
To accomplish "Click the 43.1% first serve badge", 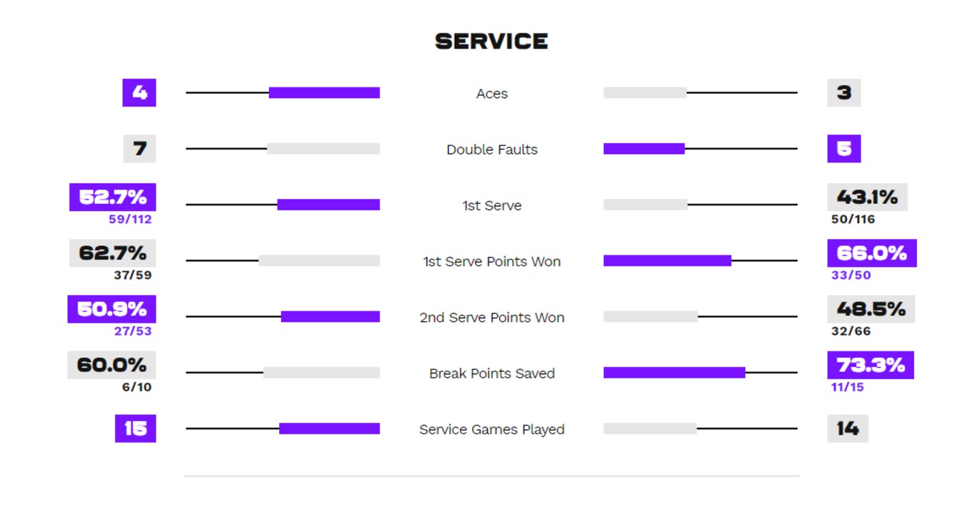I will tap(867, 197).
